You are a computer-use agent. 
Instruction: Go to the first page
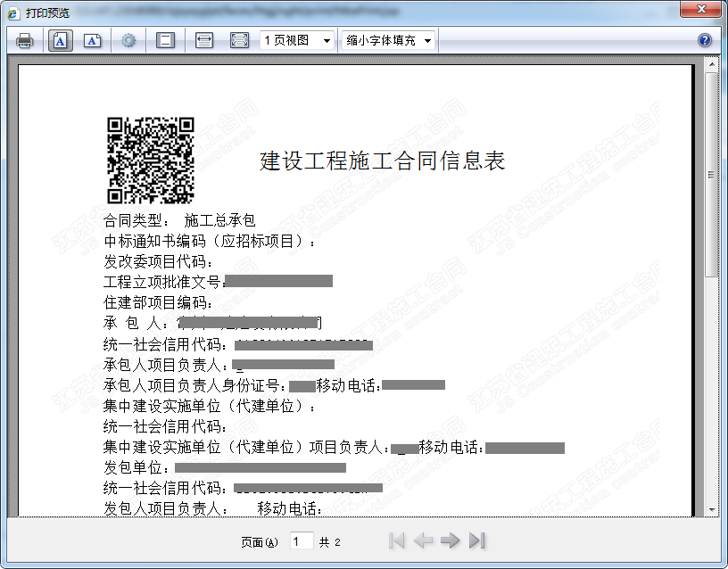[x=398, y=540]
